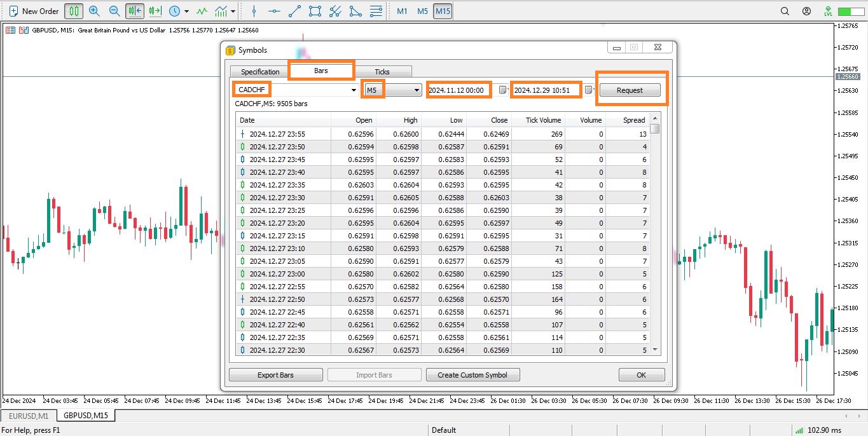Click the user account profile icon
This screenshot has height=436, width=868.
[x=806, y=11]
